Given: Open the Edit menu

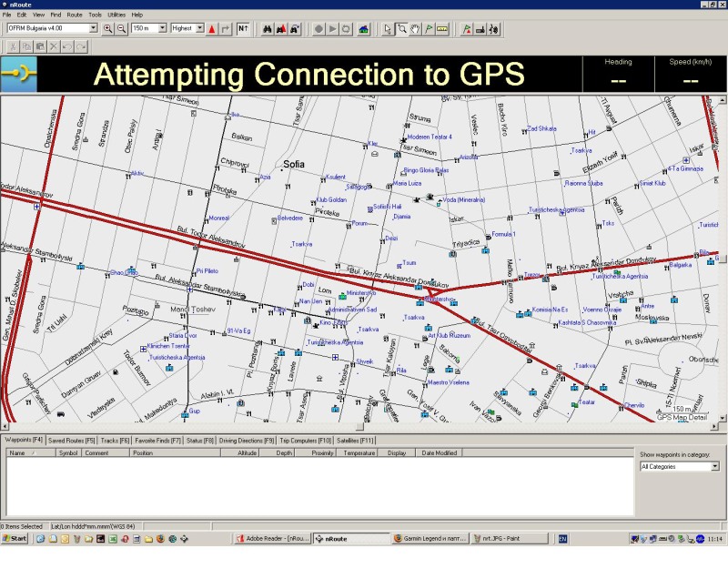Looking at the screenshot, I should 22,15.
